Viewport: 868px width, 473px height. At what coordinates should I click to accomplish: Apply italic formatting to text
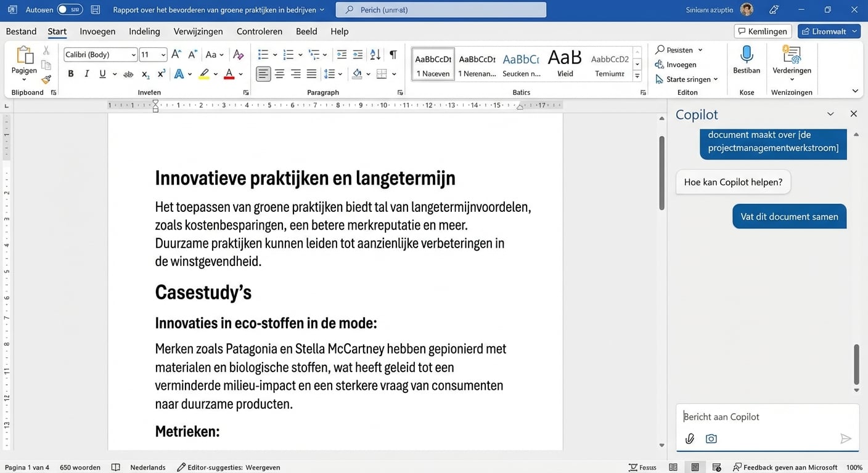coord(86,73)
